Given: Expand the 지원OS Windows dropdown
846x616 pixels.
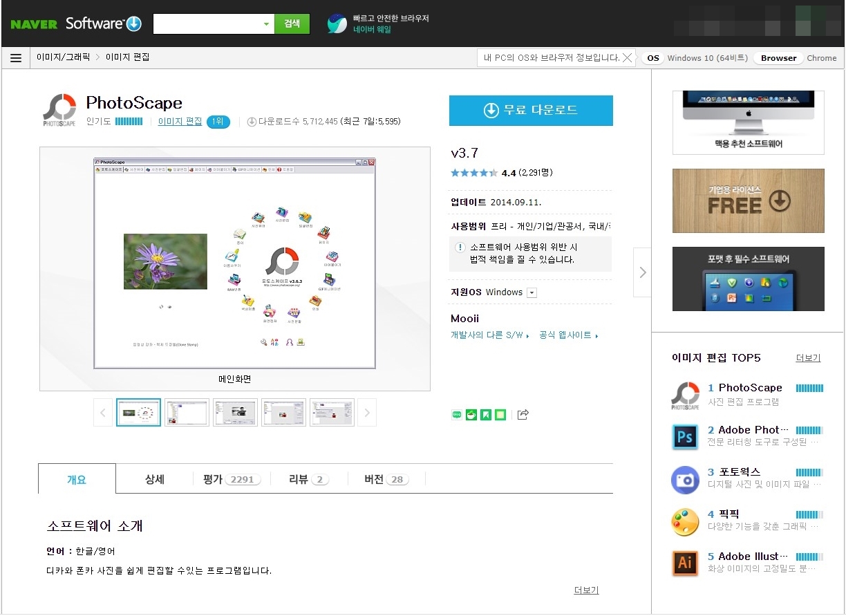Looking at the screenshot, I should pos(532,292).
